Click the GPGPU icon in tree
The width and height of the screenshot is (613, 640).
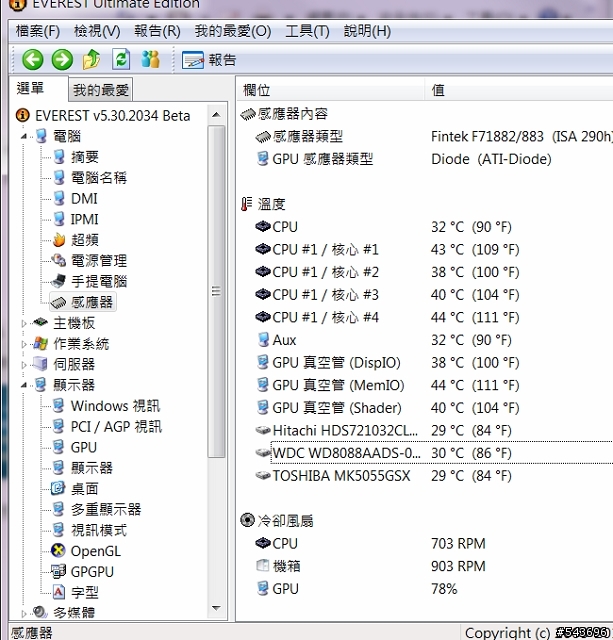click(x=58, y=572)
